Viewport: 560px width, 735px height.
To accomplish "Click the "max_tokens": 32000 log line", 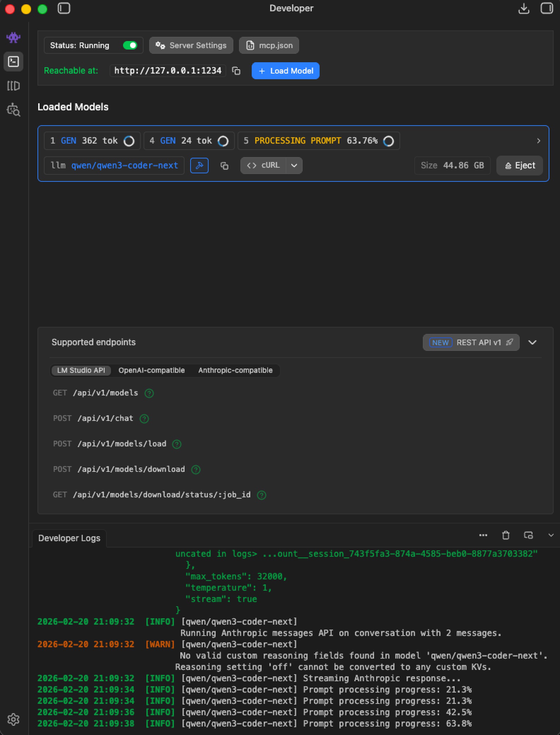I will [x=236, y=577].
